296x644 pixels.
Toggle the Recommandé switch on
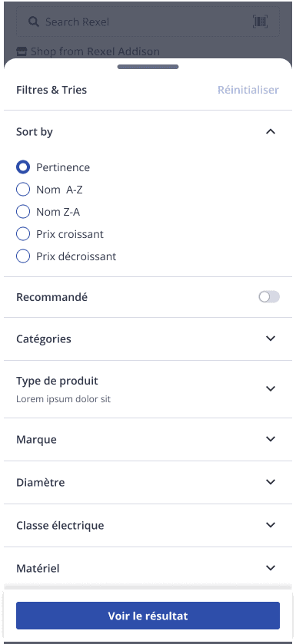[269, 297]
